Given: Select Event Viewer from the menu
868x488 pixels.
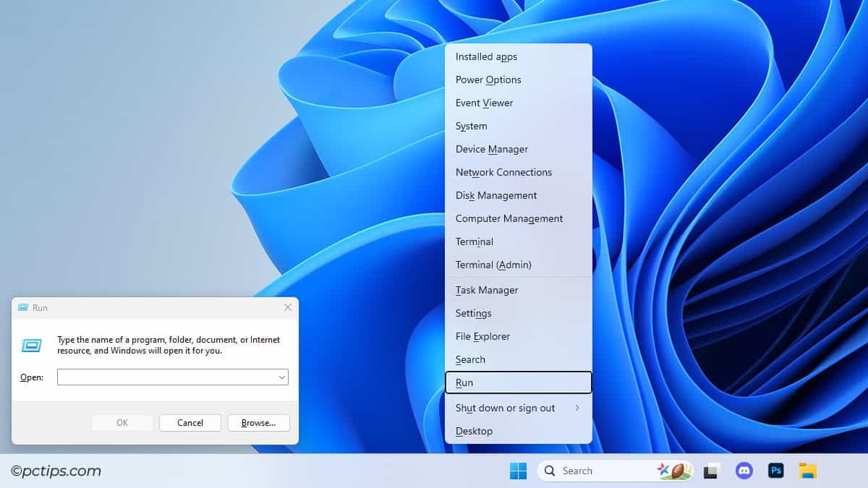Looking at the screenshot, I should tap(484, 103).
